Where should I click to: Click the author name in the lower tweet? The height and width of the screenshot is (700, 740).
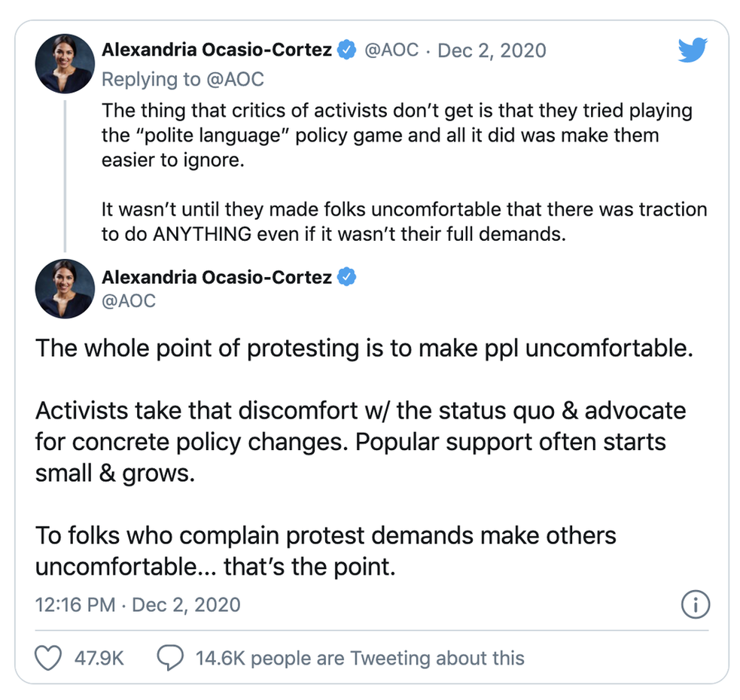click(217, 276)
